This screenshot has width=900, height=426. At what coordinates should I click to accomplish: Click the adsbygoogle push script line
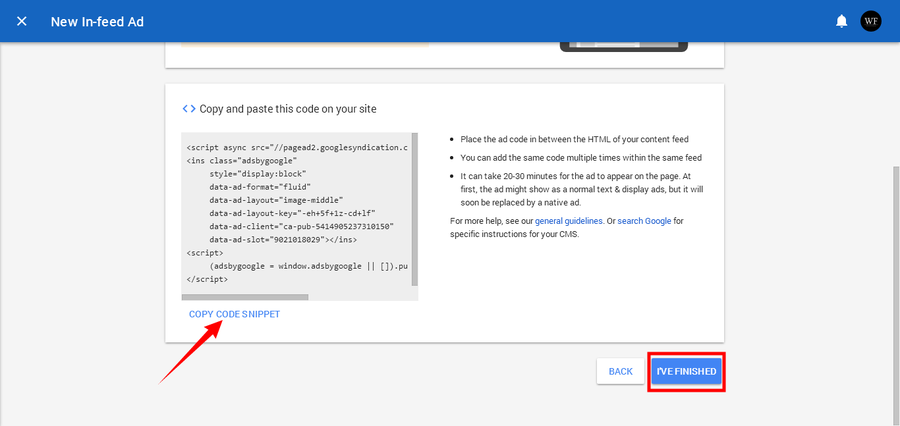click(309, 266)
